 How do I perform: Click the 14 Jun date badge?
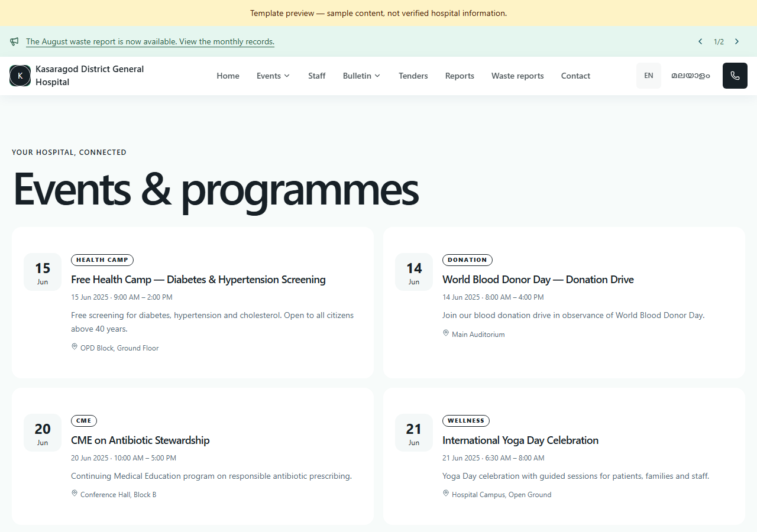click(x=414, y=272)
